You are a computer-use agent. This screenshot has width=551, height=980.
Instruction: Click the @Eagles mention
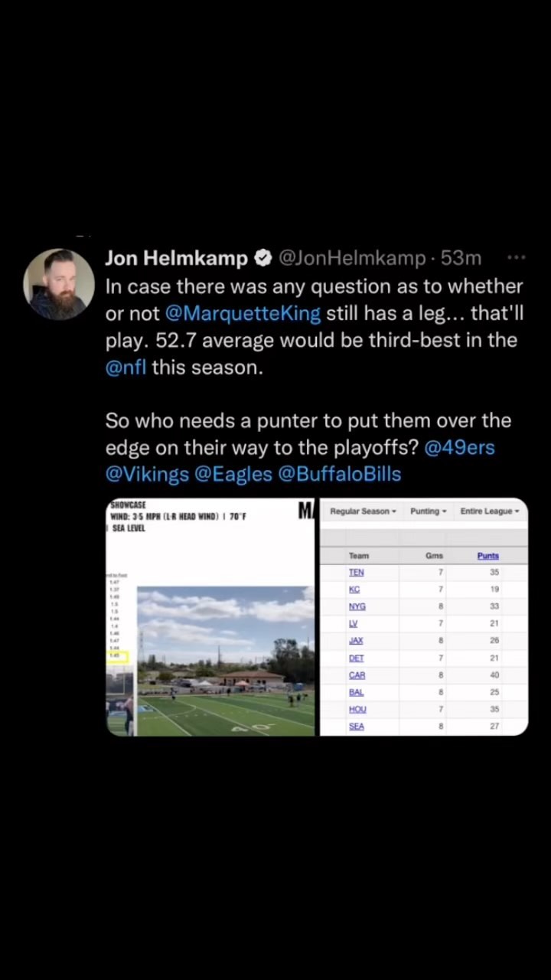click(x=233, y=474)
